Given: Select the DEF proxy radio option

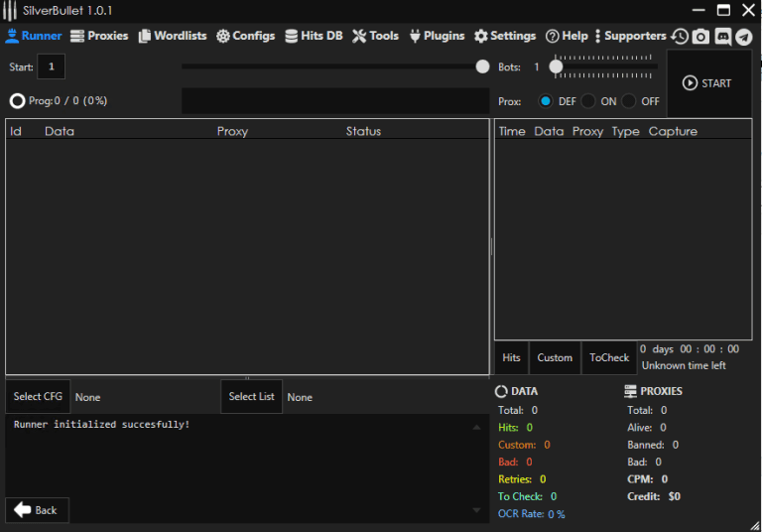Looking at the screenshot, I should point(546,101).
